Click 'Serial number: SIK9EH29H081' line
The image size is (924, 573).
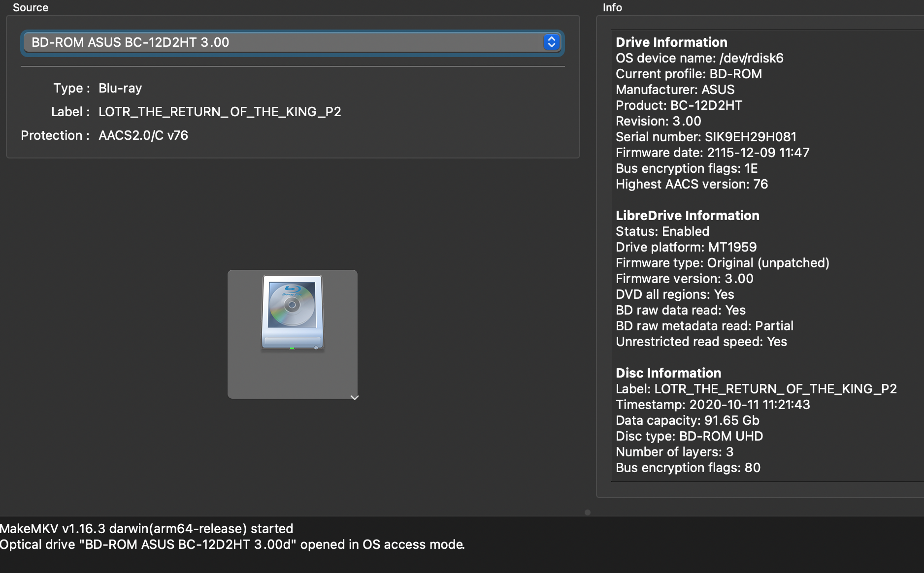coord(706,137)
